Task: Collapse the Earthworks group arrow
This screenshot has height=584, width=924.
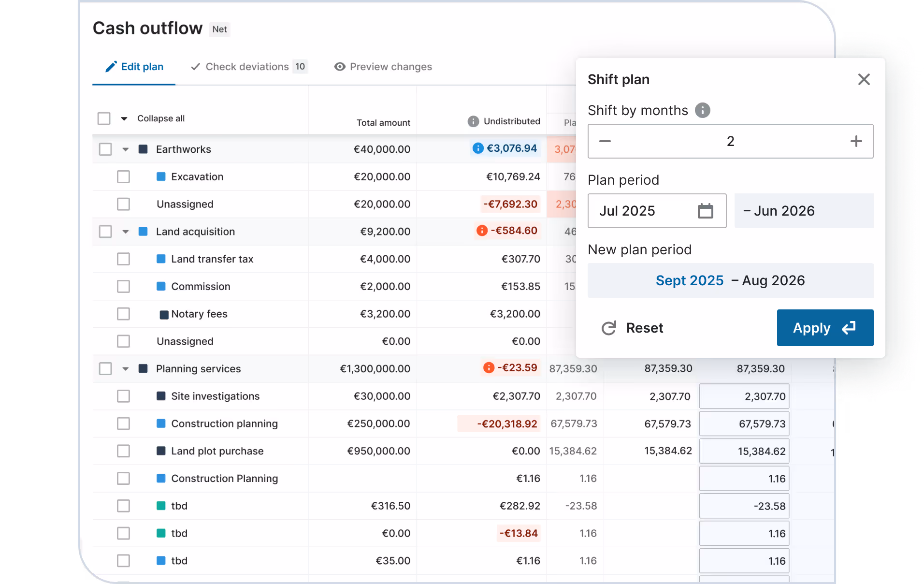Action: pos(126,149)
